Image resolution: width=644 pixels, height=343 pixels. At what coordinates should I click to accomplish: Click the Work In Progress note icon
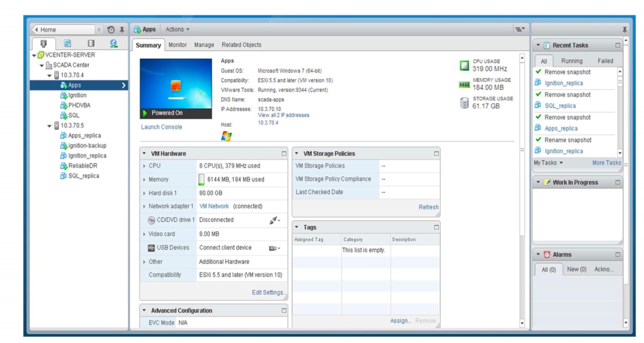click(547, 182)
